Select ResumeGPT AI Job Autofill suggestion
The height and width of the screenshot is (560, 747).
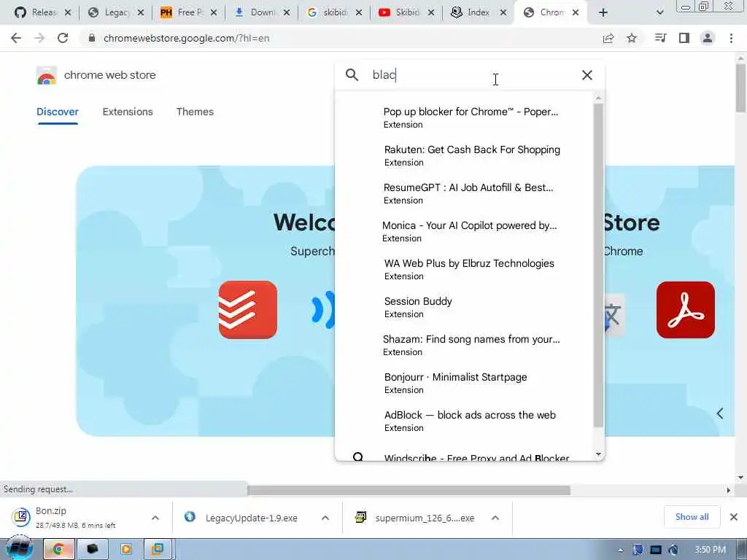pyautogui.click(x=465, y=193)
